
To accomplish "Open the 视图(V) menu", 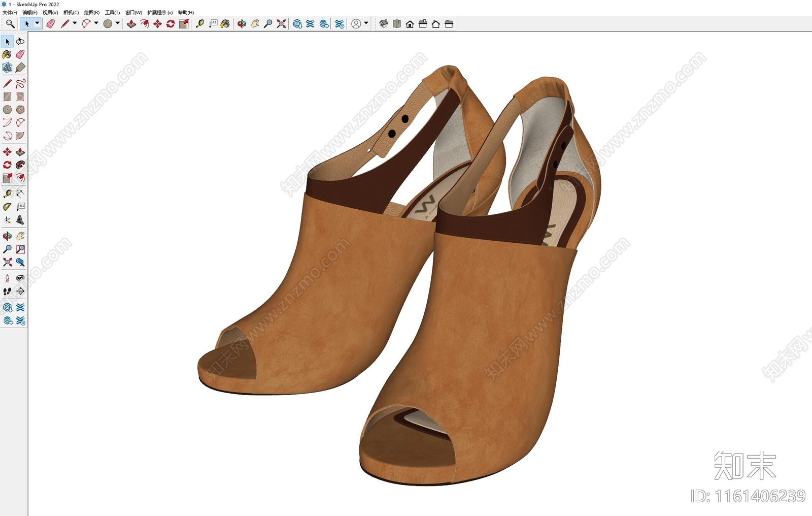I will 50,13.
